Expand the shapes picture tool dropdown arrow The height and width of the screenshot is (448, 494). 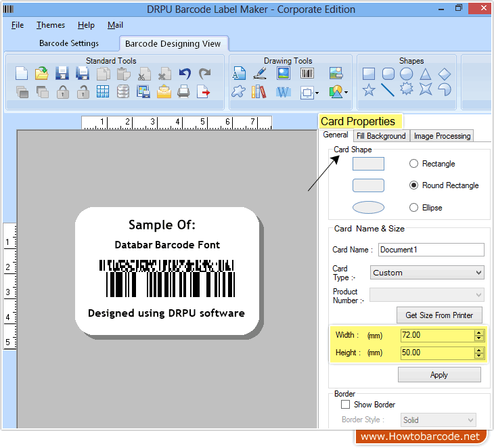point(346,92)
